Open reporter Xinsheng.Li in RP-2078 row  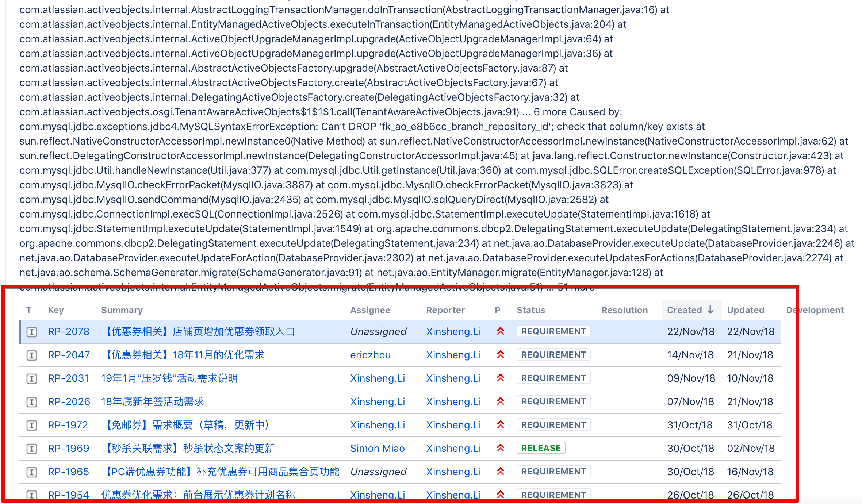pos(453,331)
